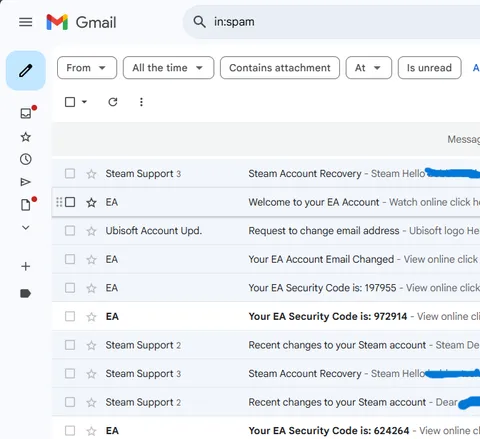Toggle the select-all checkbox in toolbar
480x439 pixels.
point(70,102)
